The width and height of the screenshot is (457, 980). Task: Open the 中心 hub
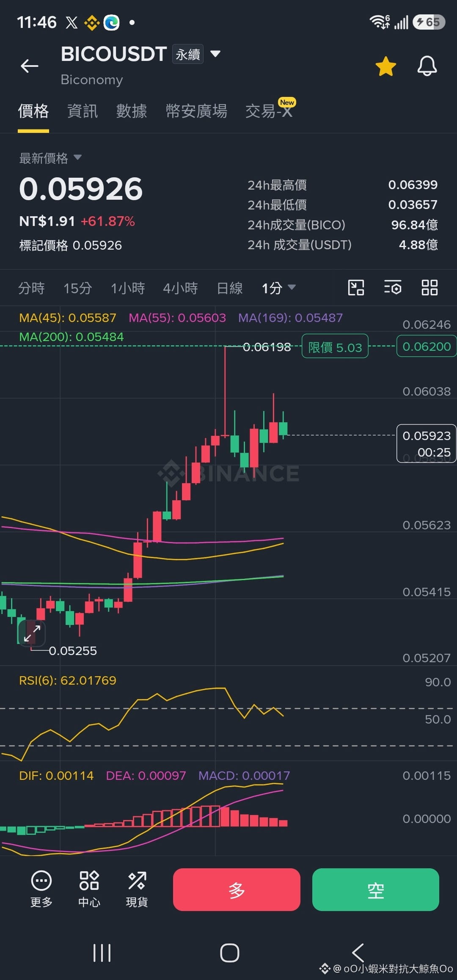point(89,889)
